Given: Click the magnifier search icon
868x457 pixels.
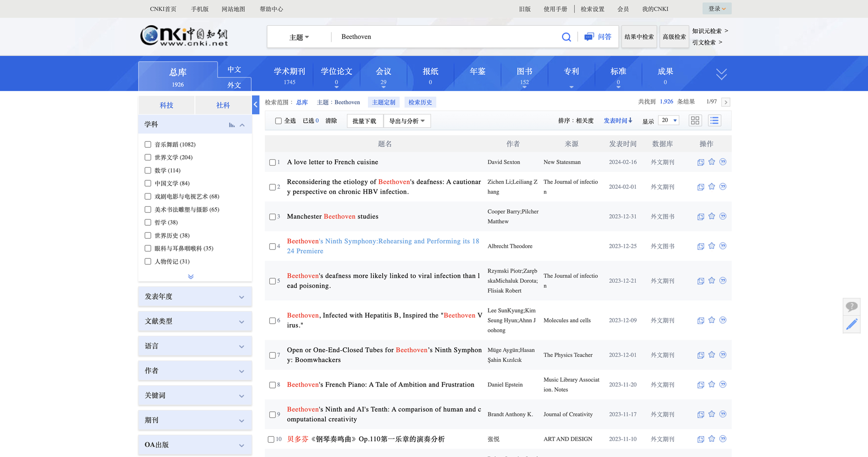Looking at the screenshot, I should click(x=566, y=37).
